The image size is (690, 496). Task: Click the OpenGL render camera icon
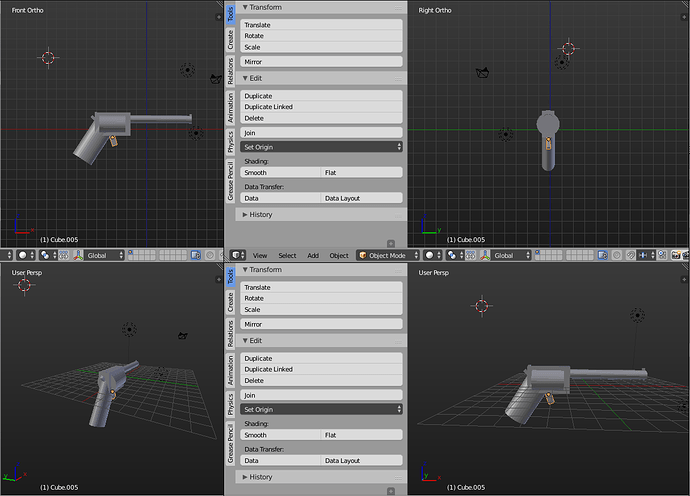click(x=675, y=255)
